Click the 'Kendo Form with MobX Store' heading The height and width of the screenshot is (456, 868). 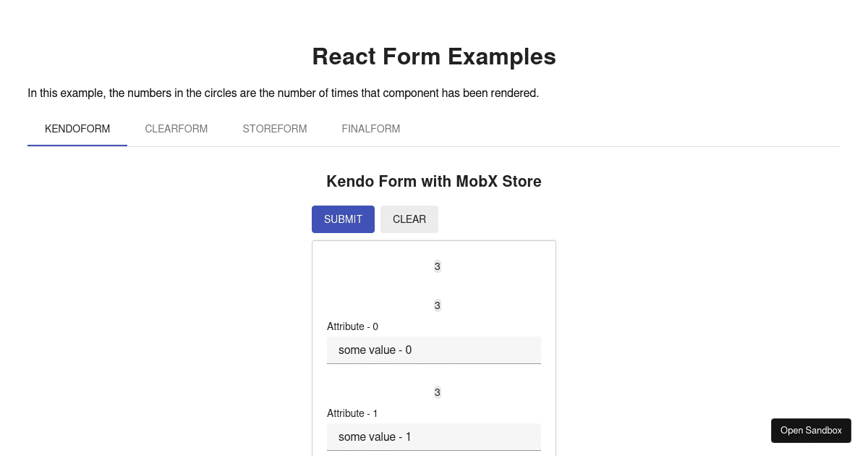(434, 182)
